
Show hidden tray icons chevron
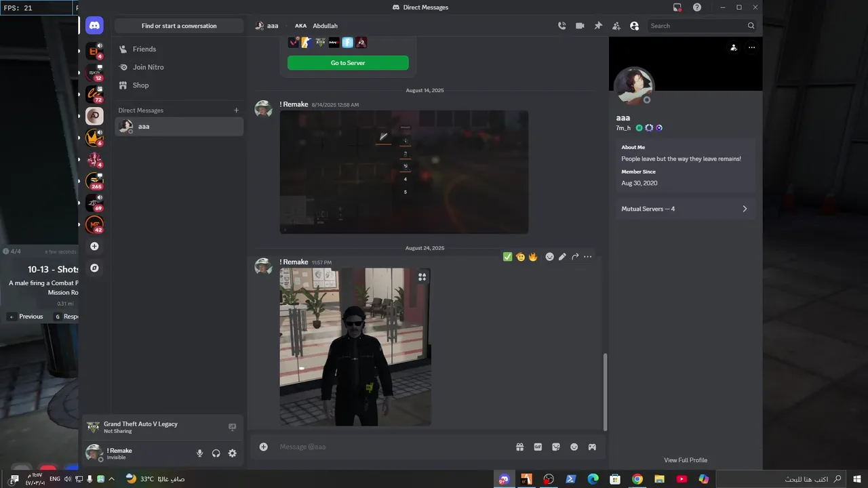point(111,479)
